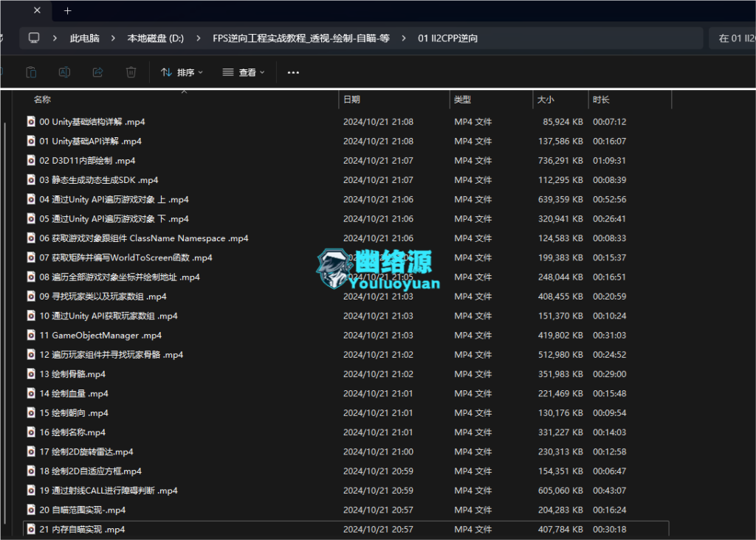Click the file icon of 01 Unity基础API详解 .mp4
756x540 pixels.
pos(31,141)
